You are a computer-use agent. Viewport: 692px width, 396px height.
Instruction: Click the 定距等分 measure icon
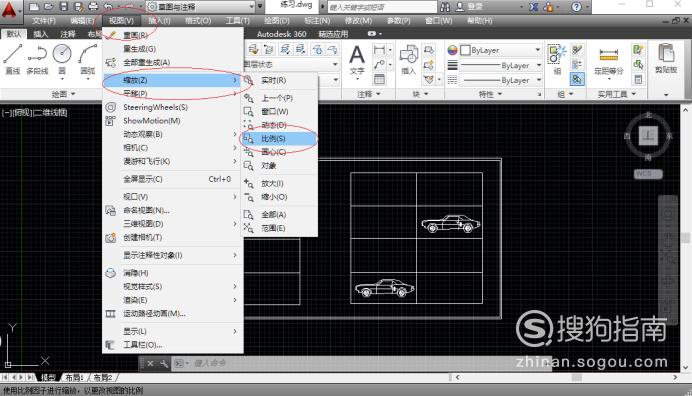(609, 61)
